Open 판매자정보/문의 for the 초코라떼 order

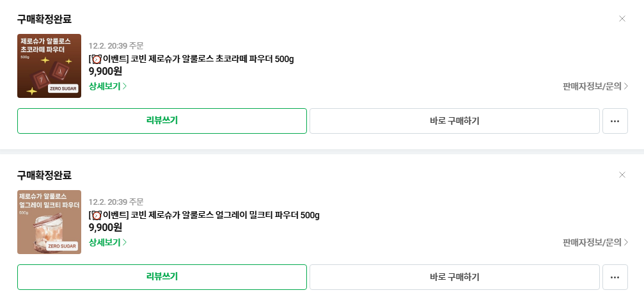tap(595, 86)
